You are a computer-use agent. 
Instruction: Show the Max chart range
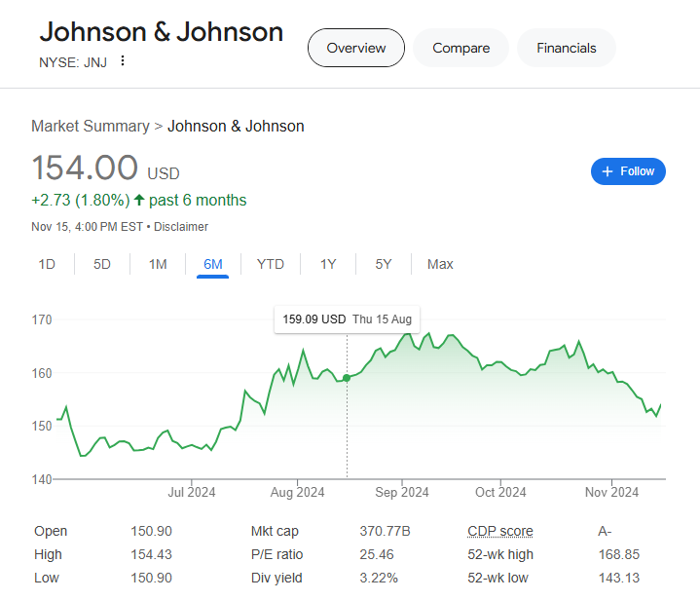440,265
